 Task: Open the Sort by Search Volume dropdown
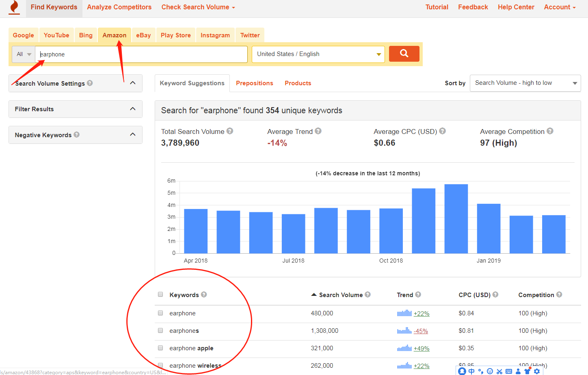click(x=525, y=83)
